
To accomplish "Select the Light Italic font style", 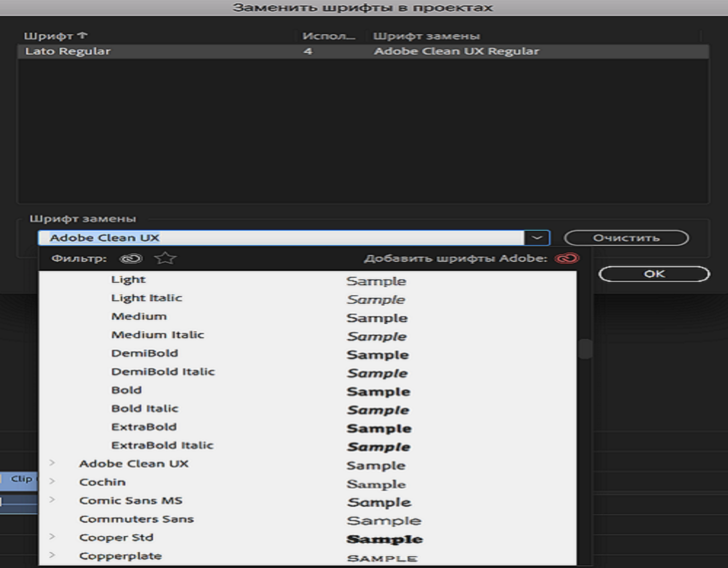I will tap(147, 298).
